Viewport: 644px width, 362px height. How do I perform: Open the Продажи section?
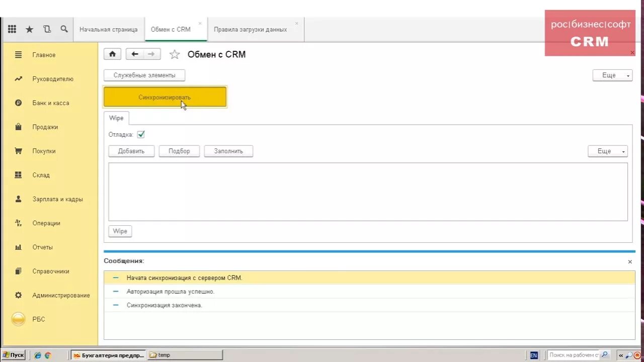point(45,127)
